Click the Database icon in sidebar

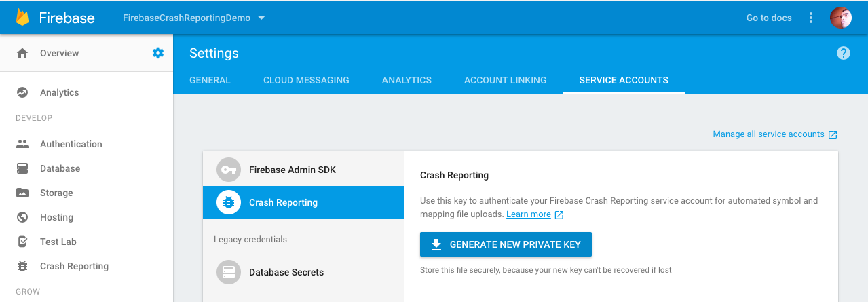coord(22,168)
